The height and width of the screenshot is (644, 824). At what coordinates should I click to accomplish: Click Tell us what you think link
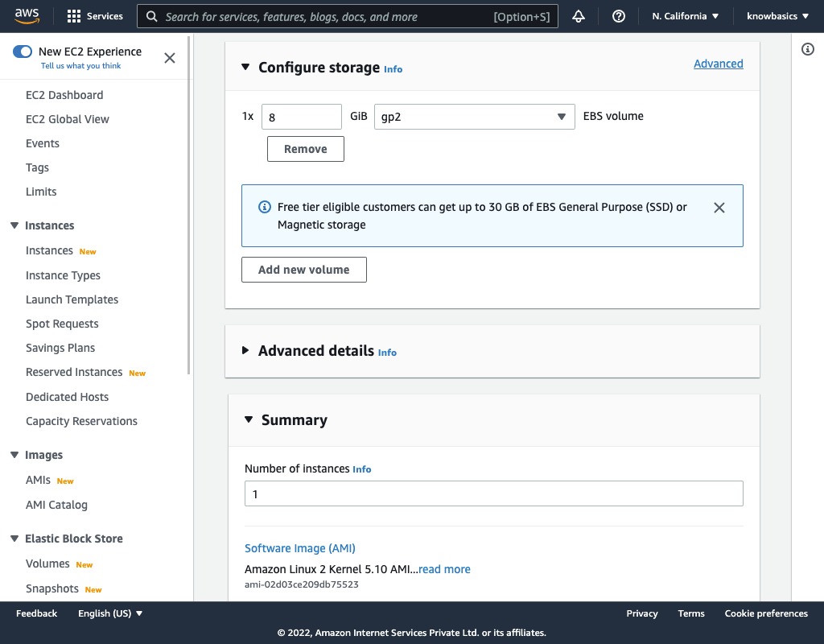click(81, 66)
